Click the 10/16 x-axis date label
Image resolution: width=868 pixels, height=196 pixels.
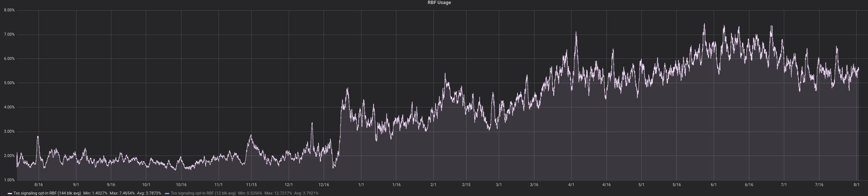181,185
